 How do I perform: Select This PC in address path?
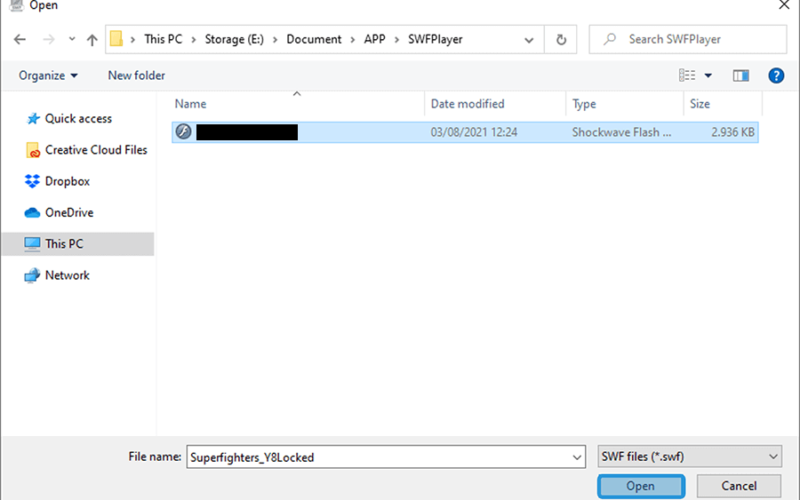[163, 39]
